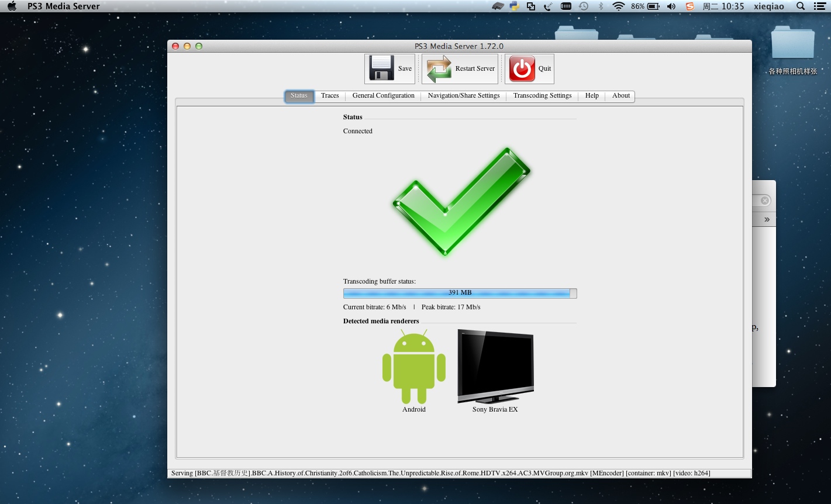Minimize the PS3 Media Server window
831x504 pixels.
click(x=187, y=46)
